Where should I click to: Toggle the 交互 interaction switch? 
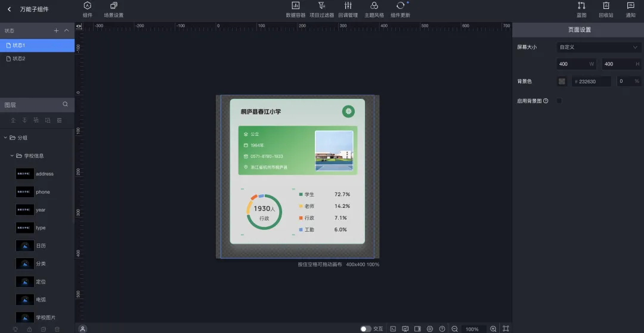click(x=366, y=329)
